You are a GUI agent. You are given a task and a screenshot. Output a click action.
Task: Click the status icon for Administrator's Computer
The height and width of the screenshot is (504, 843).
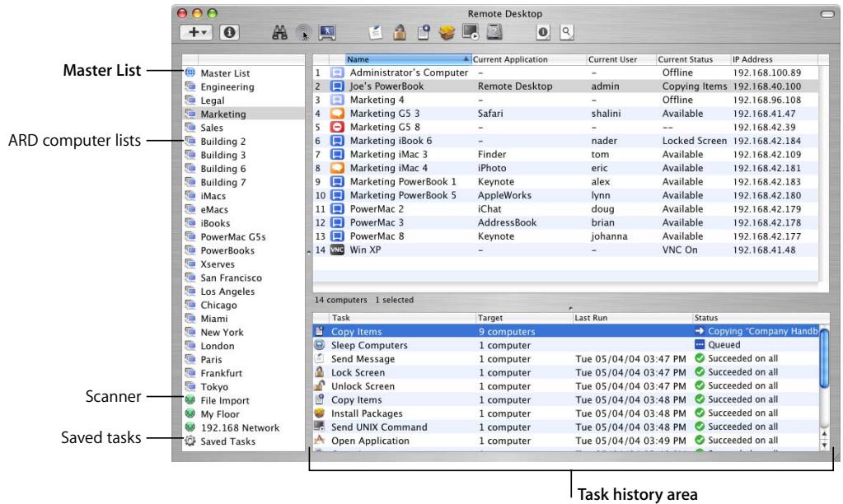pyautogui.click(x=337, y=72)
